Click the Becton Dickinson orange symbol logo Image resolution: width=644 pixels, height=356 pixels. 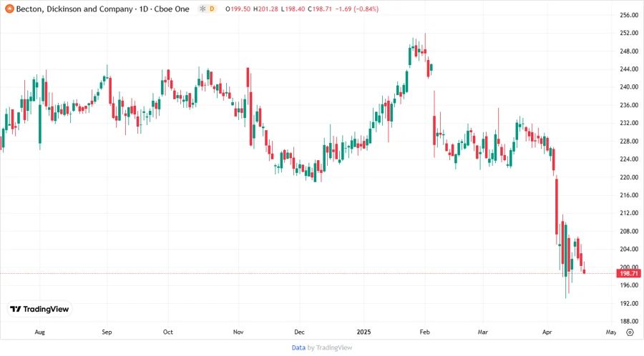[x=9, y=9]
